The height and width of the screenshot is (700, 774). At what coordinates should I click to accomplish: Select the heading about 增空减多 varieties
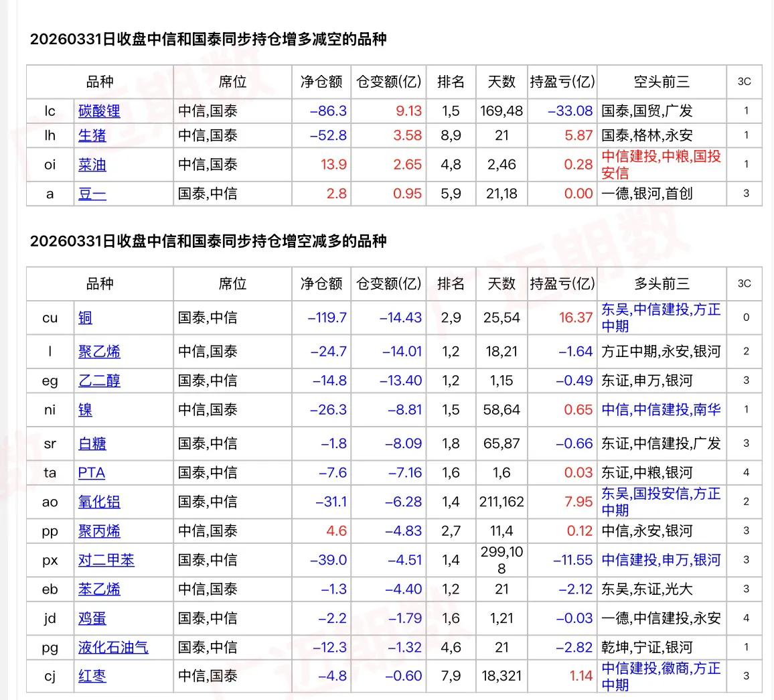click(x=208, y=242)
